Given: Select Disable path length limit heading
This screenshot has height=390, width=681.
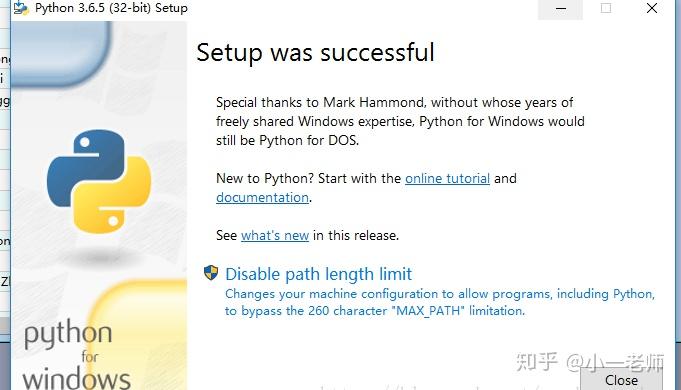Looking at the screenshot, I should click(x=318, y=274).
